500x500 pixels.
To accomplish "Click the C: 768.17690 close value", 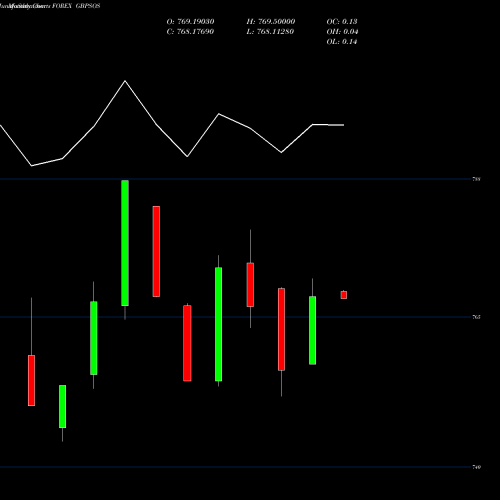I will (x=190, y=32).
